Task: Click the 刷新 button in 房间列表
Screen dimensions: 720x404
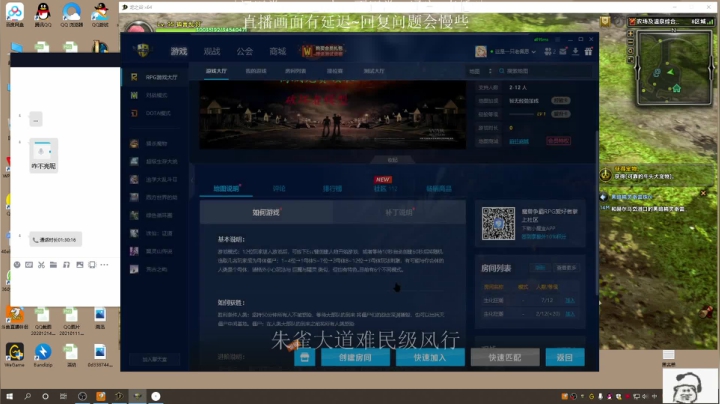Action: click(540, 268)
